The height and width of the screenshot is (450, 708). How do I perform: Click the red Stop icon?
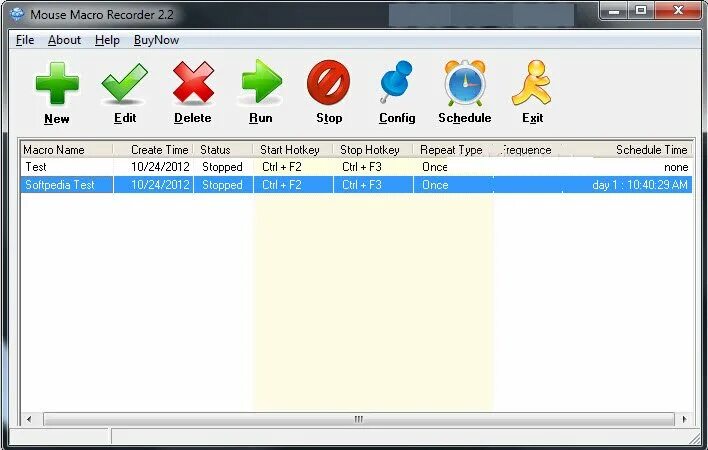(x=329, y=83)
